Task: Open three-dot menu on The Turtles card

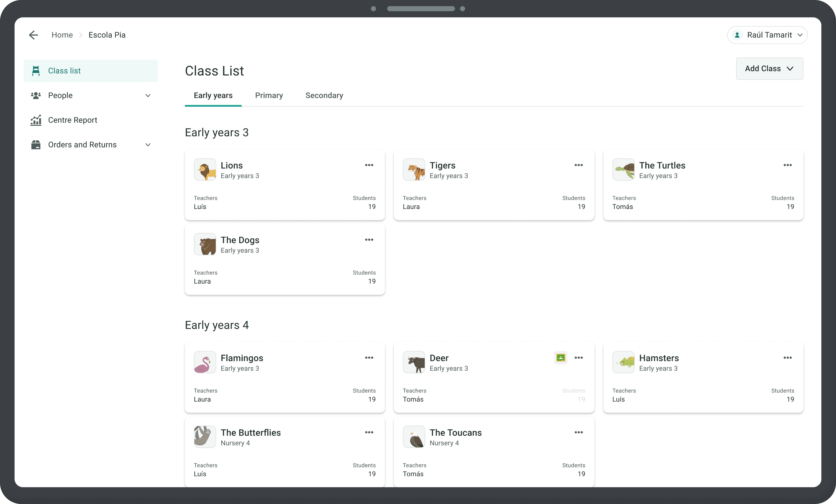Action: click(x=787, y=165)
